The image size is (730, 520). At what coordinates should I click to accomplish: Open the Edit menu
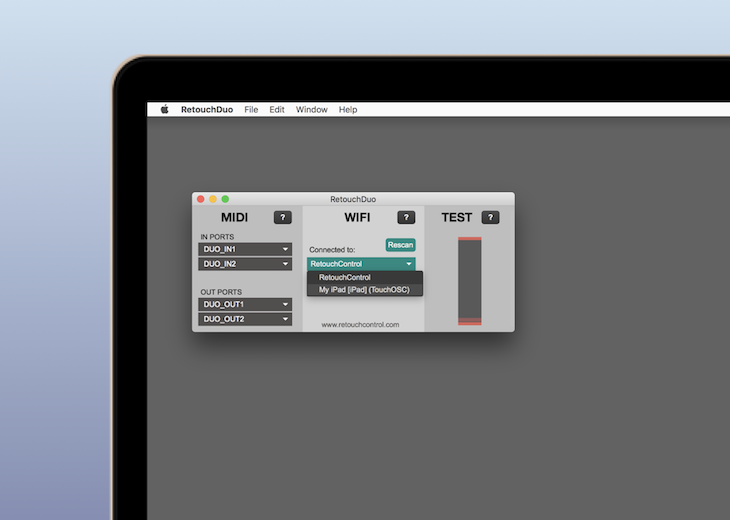277,109
